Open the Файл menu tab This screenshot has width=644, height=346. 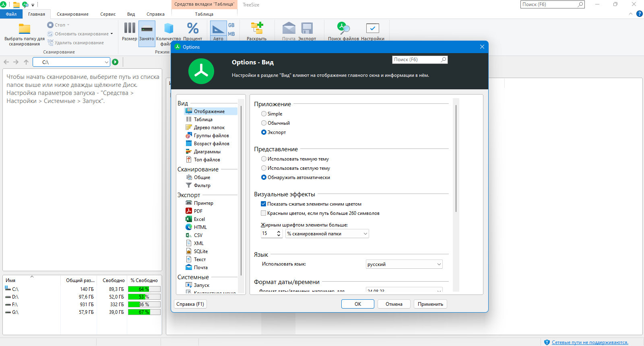pyautogui.click(x=11, y=14)
